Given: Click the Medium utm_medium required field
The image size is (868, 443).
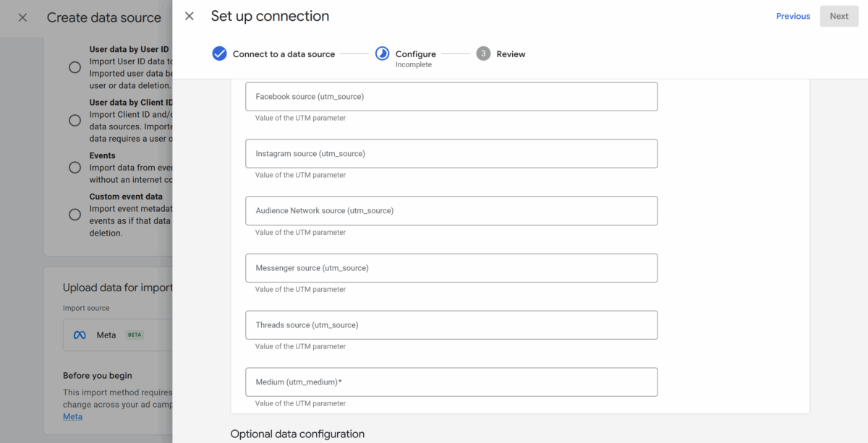Looking at the screenshot, I should pyautogui.click(x=451, y=382).
